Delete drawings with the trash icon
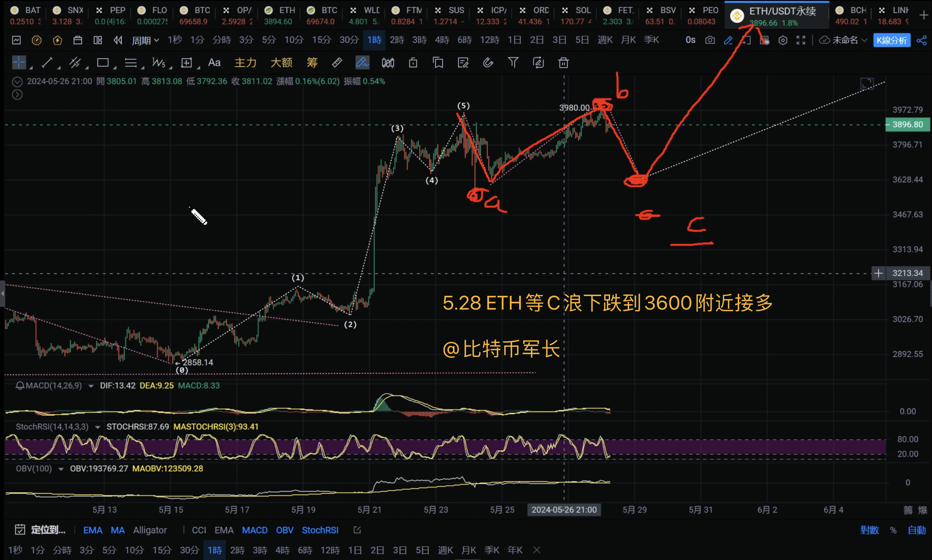932x560 pixels. pos(563,63)
